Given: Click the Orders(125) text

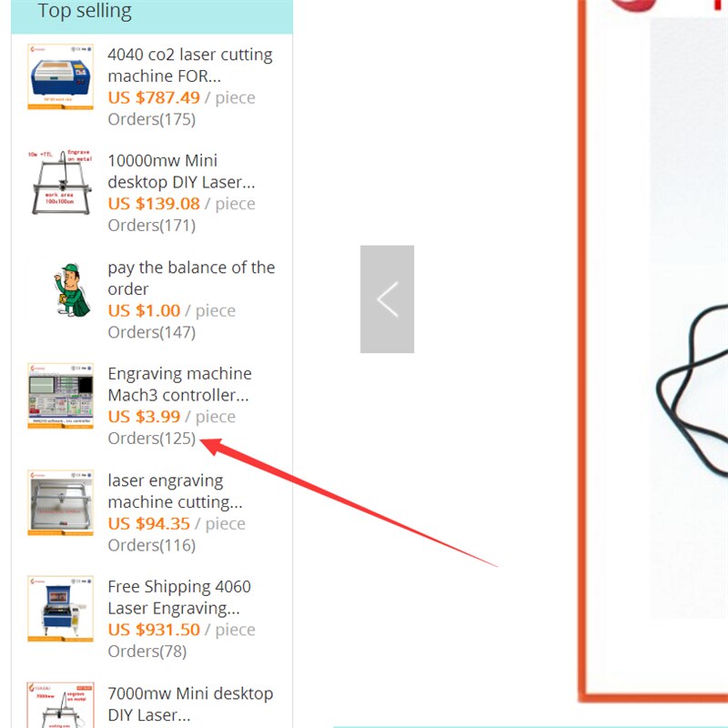Looking at the screenshot, I should [151, 439].
